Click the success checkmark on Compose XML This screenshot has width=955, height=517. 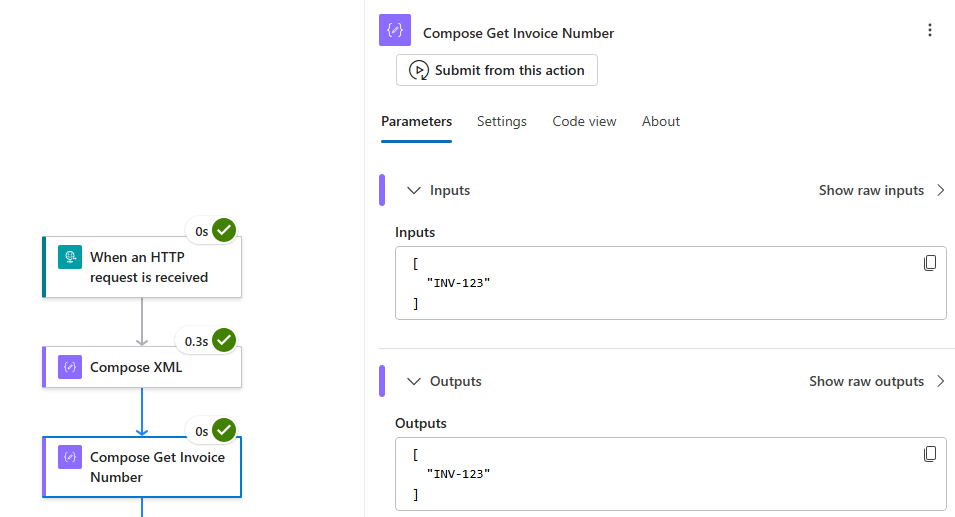coord(224,341)
